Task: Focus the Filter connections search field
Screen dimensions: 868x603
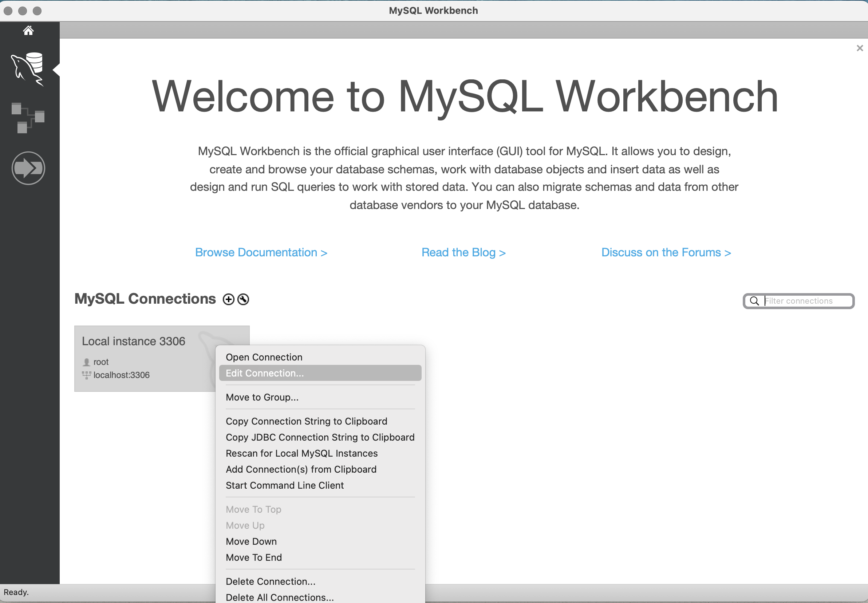Action: point(805,301)
